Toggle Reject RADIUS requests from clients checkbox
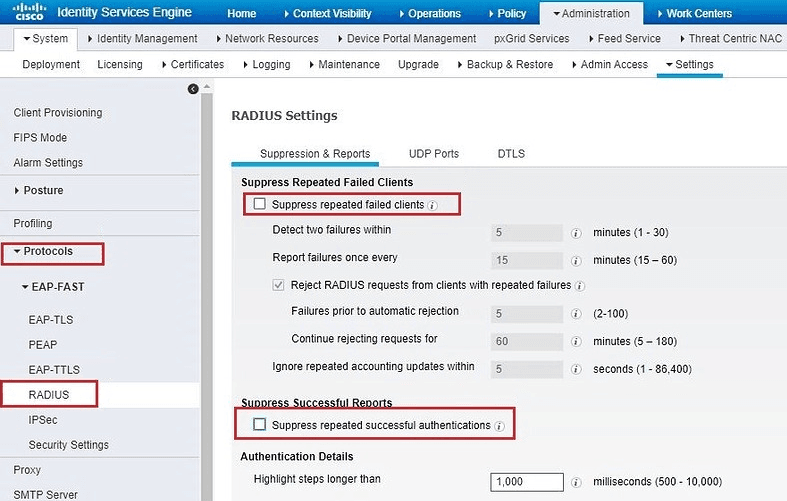787x501 pixels. pos(279,285)
